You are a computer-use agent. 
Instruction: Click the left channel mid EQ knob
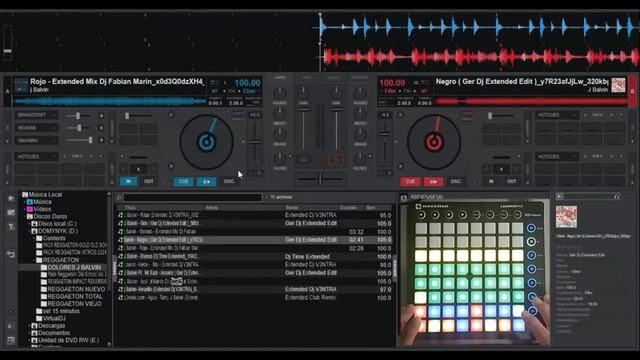[x=280, y=113]
